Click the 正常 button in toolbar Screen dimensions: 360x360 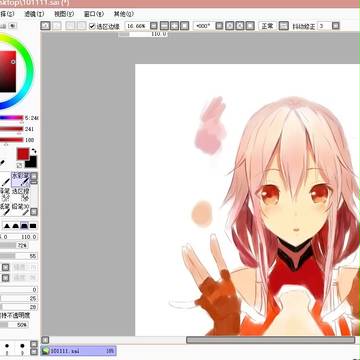tap(267, 26)
